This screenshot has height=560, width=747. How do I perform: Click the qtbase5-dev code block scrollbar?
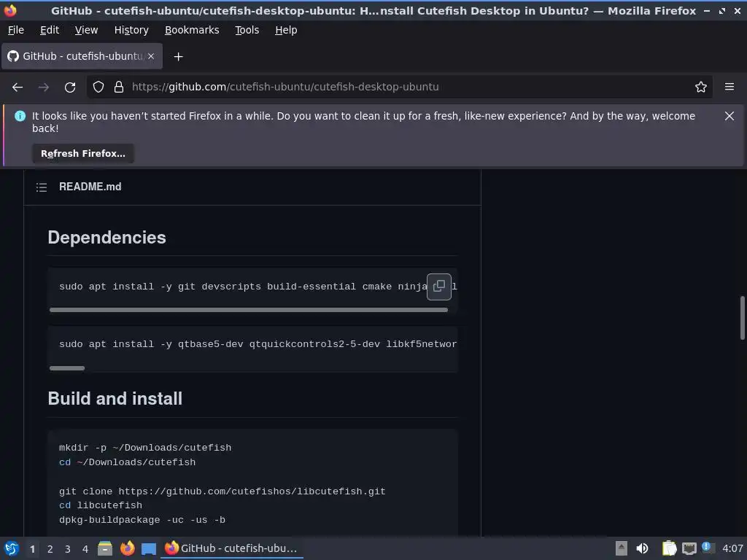pyautogui.click(x=67, y=368)
